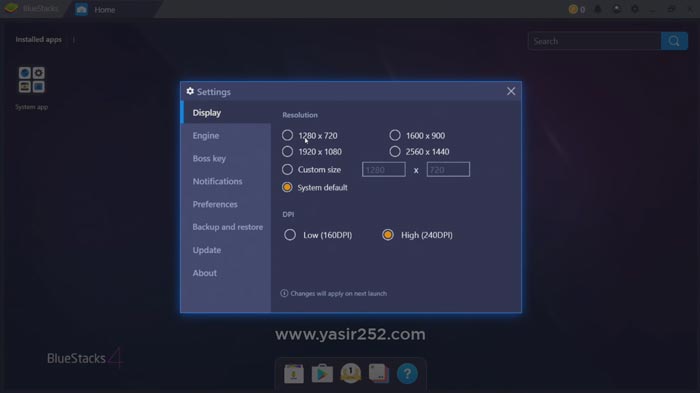700x393 pixels.
Task: Open the coin balance icon
Action: (x=573, y=9)
